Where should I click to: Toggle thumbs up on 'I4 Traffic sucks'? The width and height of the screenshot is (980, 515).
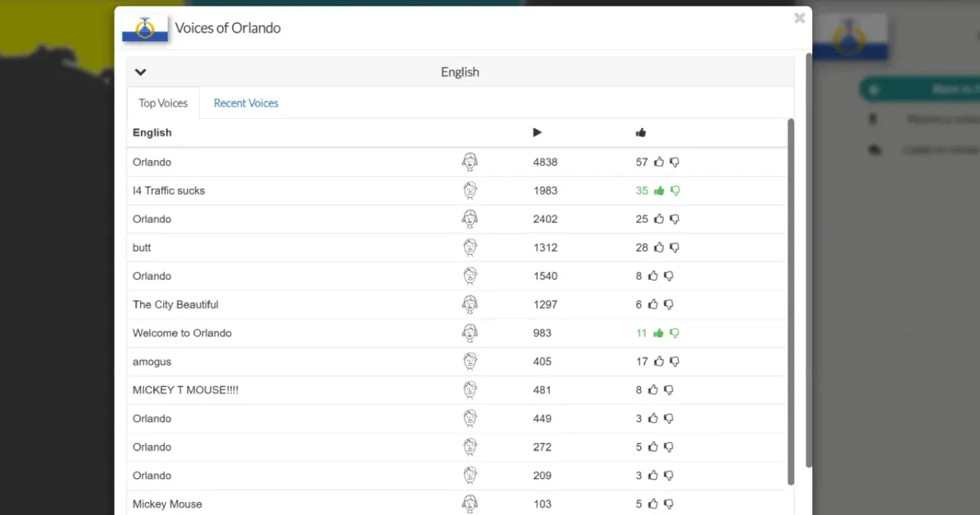click(x=659, y=191)
